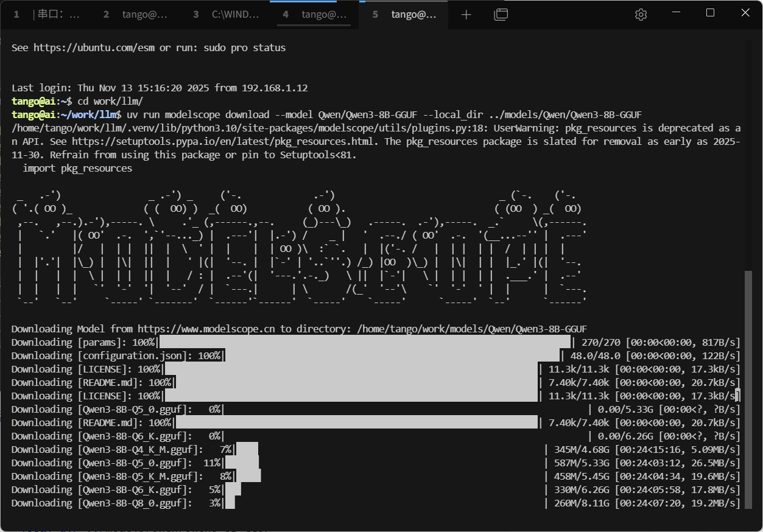Switch to tab 4 tango@ session
This screenshot has height=532, width=763.
[x=315, y=15]
